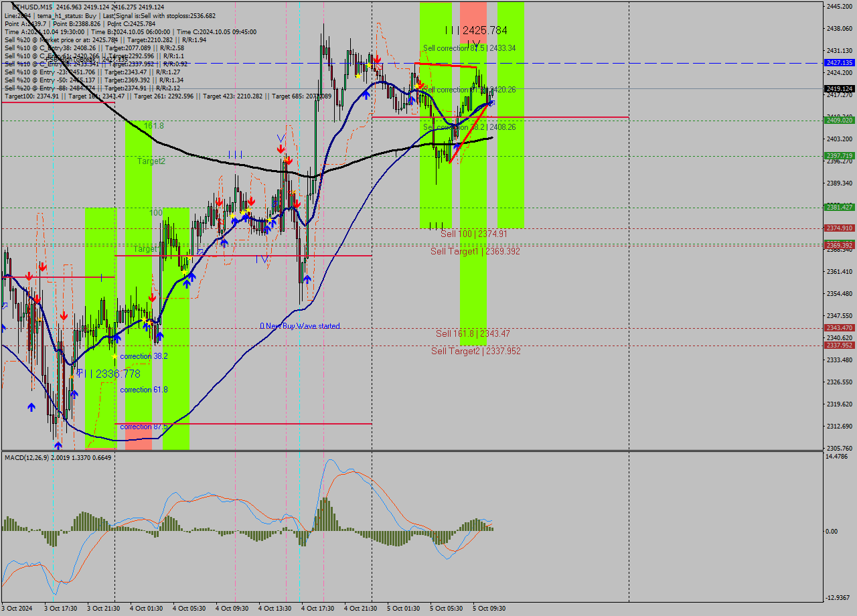Click the green 2381.427 price tag

[x=840, y=207]
